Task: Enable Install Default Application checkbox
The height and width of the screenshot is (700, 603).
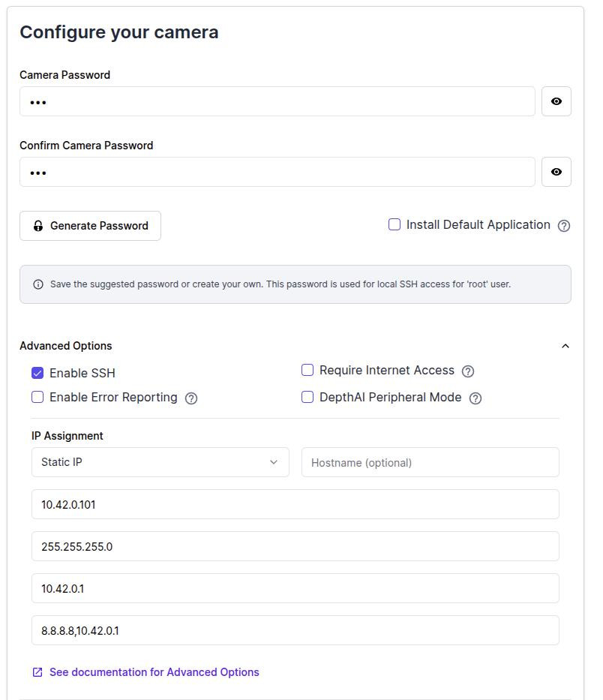Action: tap(394, 224)
